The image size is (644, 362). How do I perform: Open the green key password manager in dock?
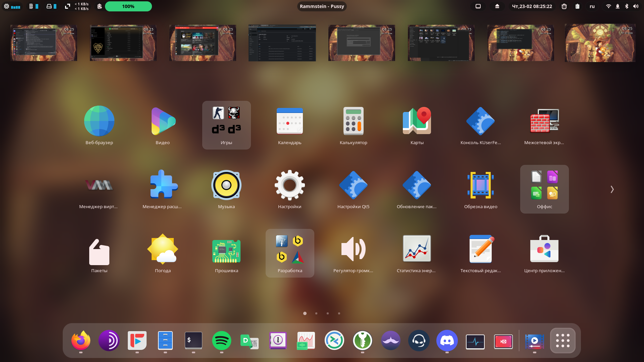coord(363,341)
